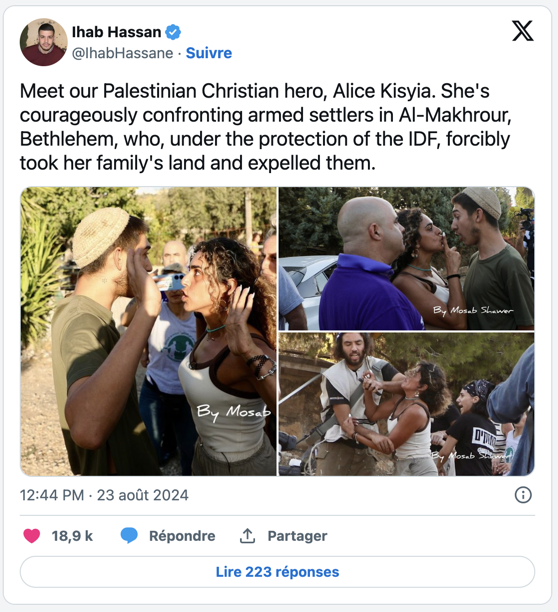Open Ihab Hassan's profile avatar
This screenshot has height=612, width=558.
(x=44, y=42)
